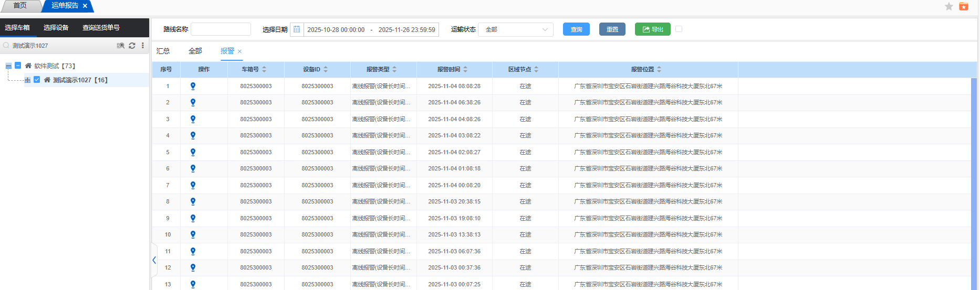
Task: Click the refresh icon in vehicle tree toolbar
Action: coord(132,46)
